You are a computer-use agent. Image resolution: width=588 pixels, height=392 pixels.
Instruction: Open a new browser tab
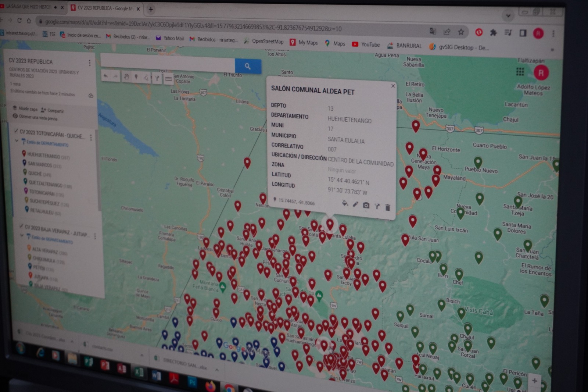click(x=151, y=9)
